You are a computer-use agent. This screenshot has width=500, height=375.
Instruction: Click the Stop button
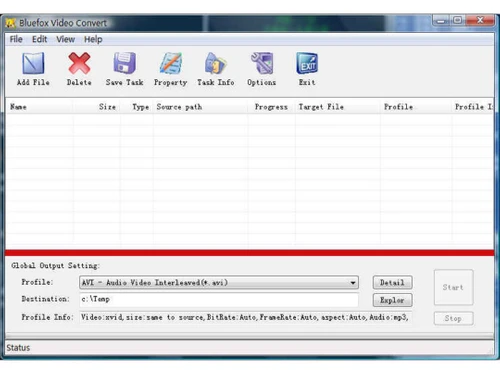pos(453,318)
